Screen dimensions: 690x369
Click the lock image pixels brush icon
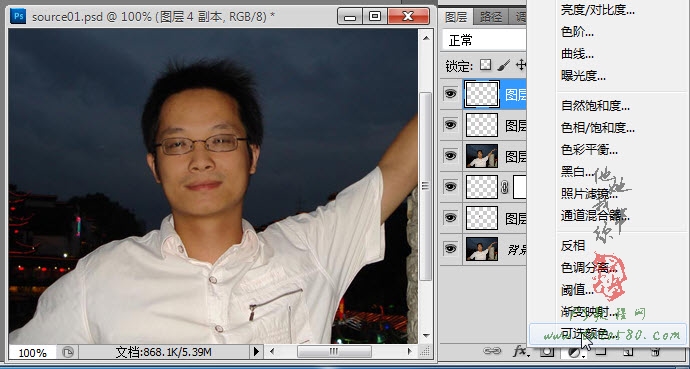tap(504, 66)
